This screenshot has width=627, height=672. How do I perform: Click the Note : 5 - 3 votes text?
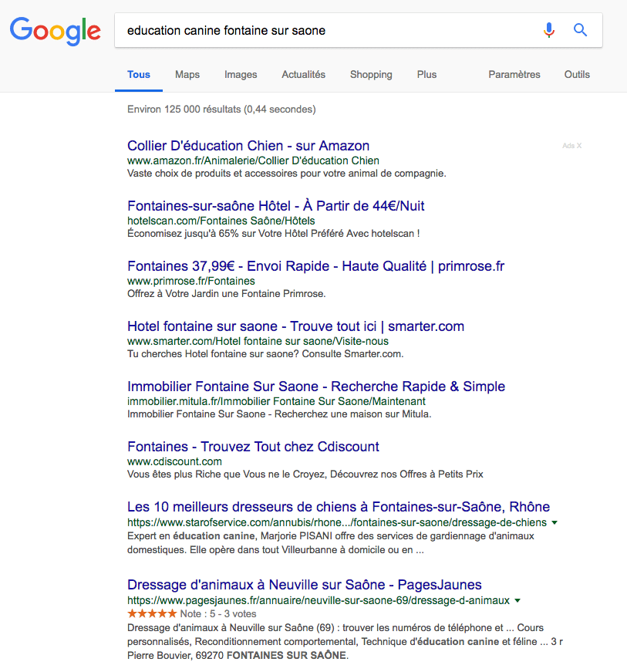point(218,613)
